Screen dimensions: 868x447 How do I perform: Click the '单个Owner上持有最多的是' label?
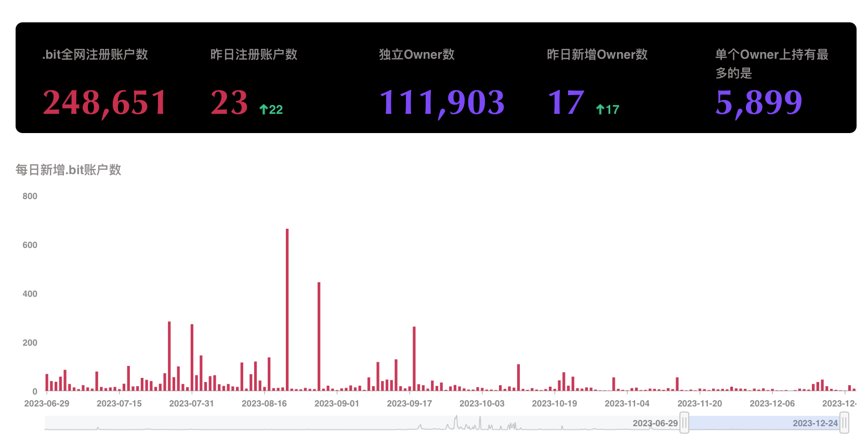coord(772,63)
